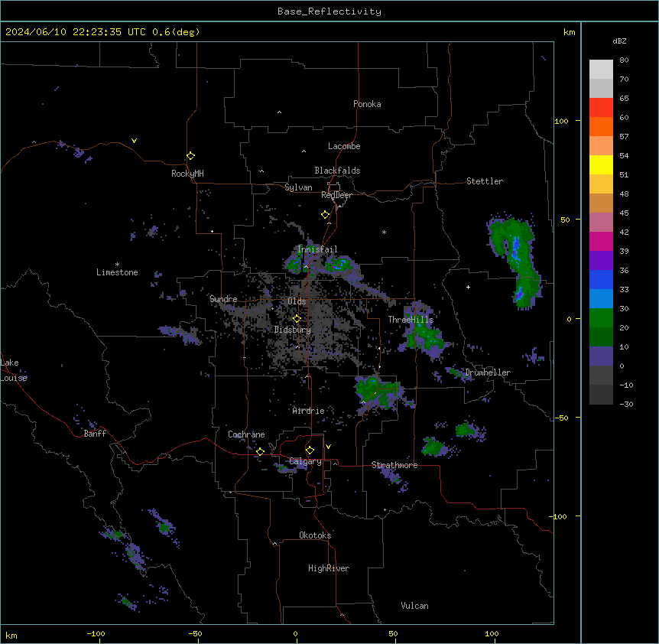Click the Ponoka city label
Viewport: 659px width, 644px height.
point(367,104)
